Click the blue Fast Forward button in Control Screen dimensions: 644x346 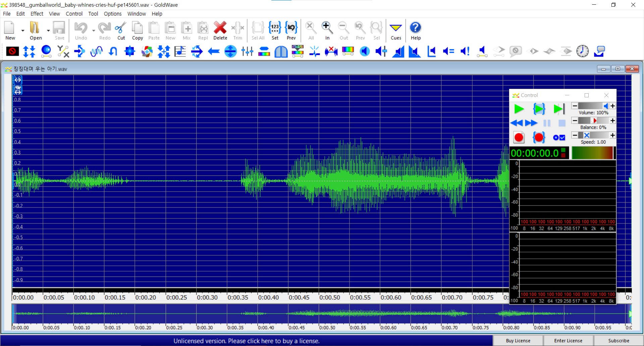[x=531, y=123]
